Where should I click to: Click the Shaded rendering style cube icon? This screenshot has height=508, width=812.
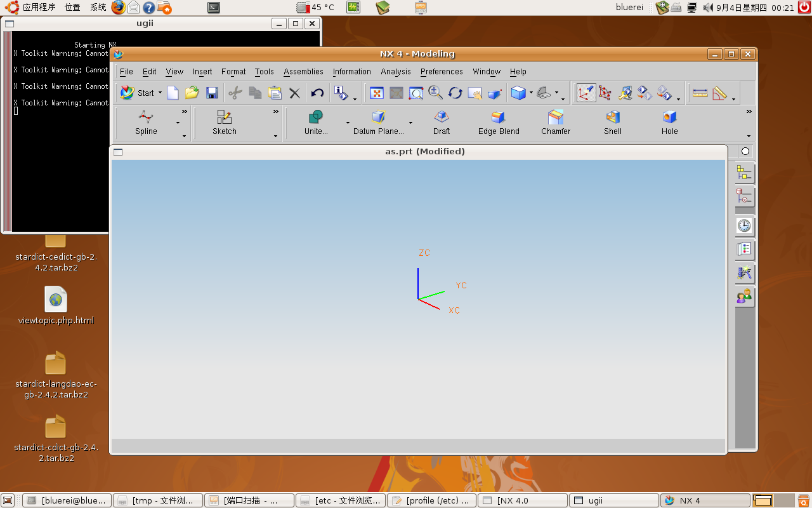[x=518, y=93]
